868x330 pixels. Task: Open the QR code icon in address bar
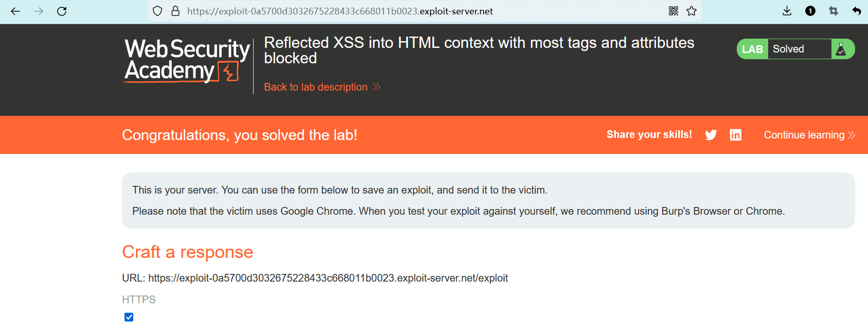click(x=674, y=11)
